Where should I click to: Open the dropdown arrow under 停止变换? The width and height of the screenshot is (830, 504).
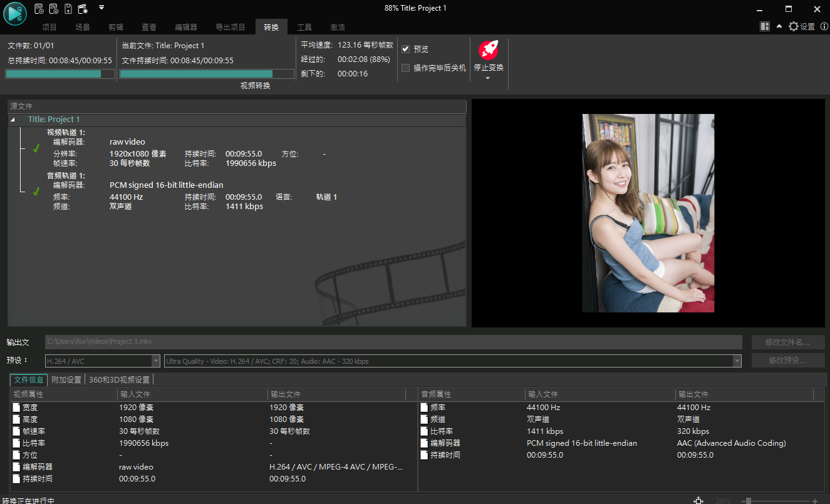click(489, 78)
